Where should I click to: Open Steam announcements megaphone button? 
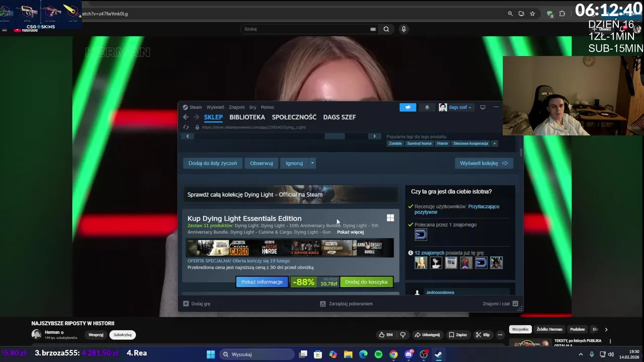408,107
